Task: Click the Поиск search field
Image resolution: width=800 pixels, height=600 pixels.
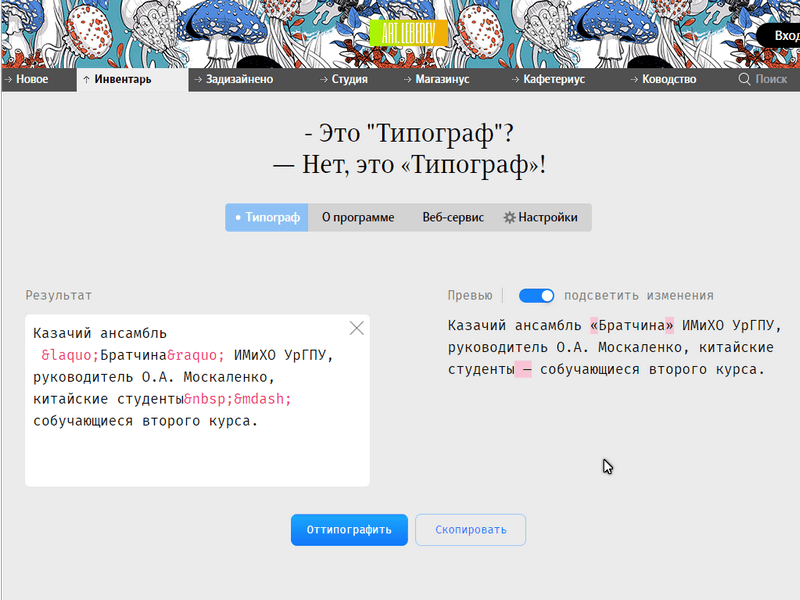Action: click(771, 79)
